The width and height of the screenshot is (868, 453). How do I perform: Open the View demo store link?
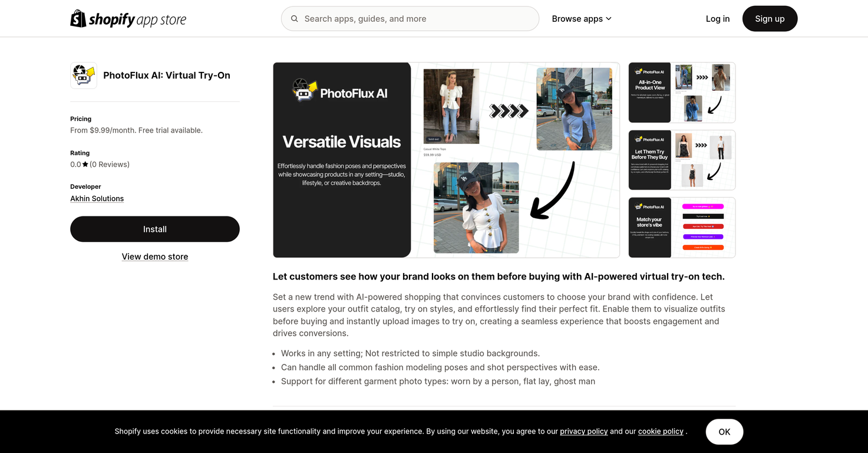(155, 257)
